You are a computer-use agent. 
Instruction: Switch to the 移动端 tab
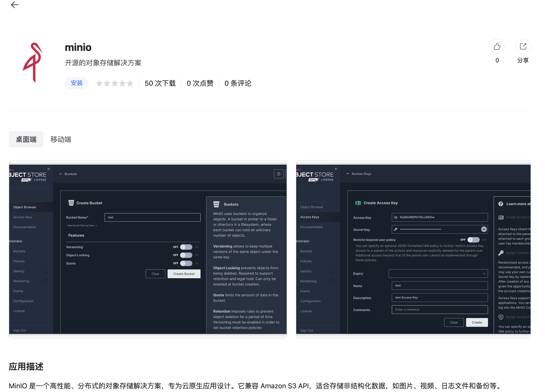pos(61,139)
